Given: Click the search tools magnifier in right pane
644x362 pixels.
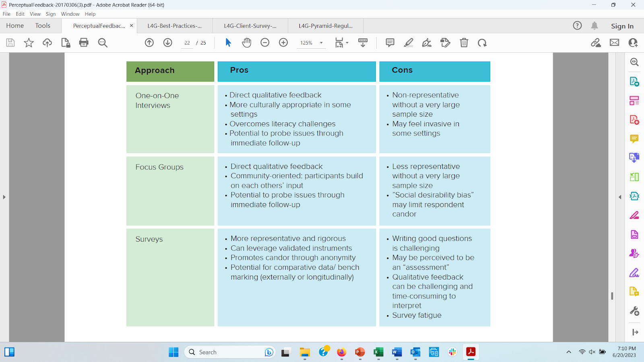Looking at the screenshot, I should pyautogui.click(x=634, y=62).
